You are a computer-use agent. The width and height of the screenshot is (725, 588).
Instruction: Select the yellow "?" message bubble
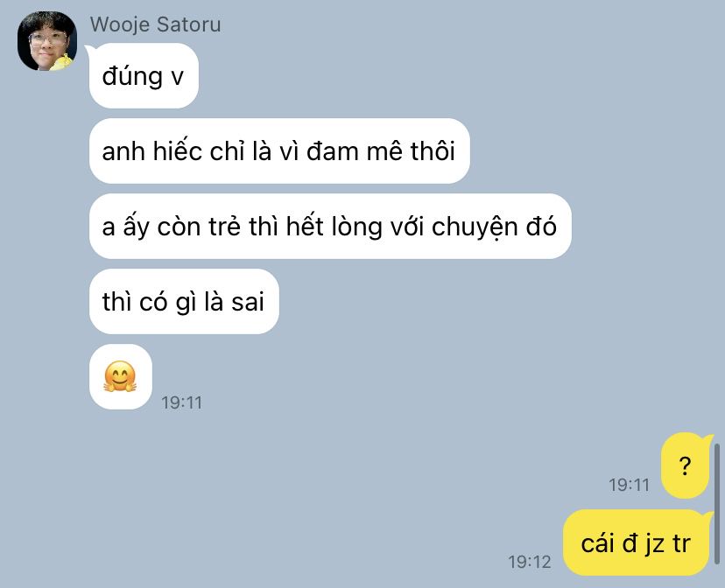(686, 465)
